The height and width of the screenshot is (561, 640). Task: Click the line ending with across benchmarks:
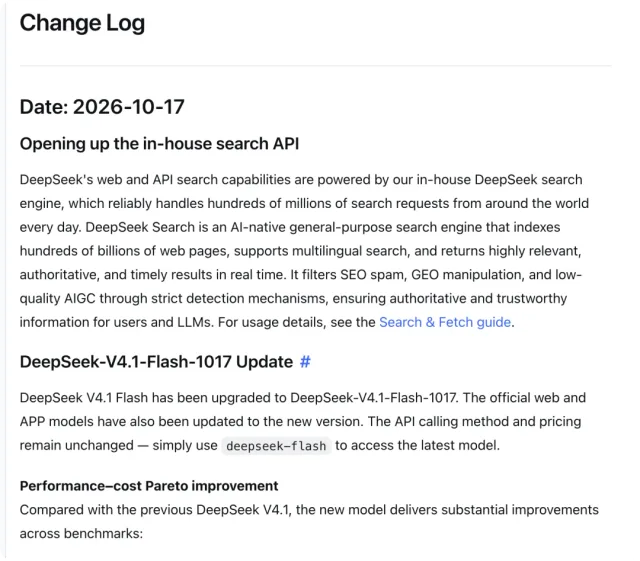coord(81,534)
